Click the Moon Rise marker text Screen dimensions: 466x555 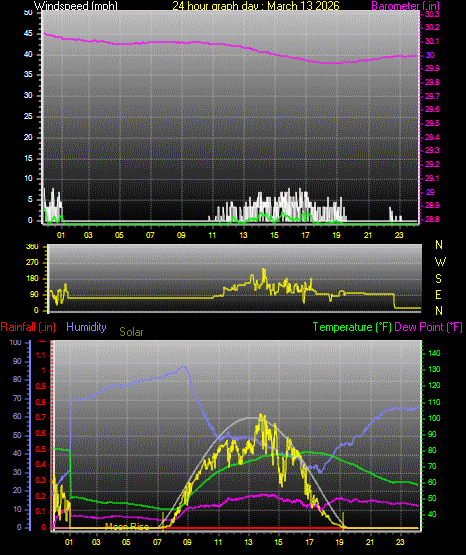[127, 527]
